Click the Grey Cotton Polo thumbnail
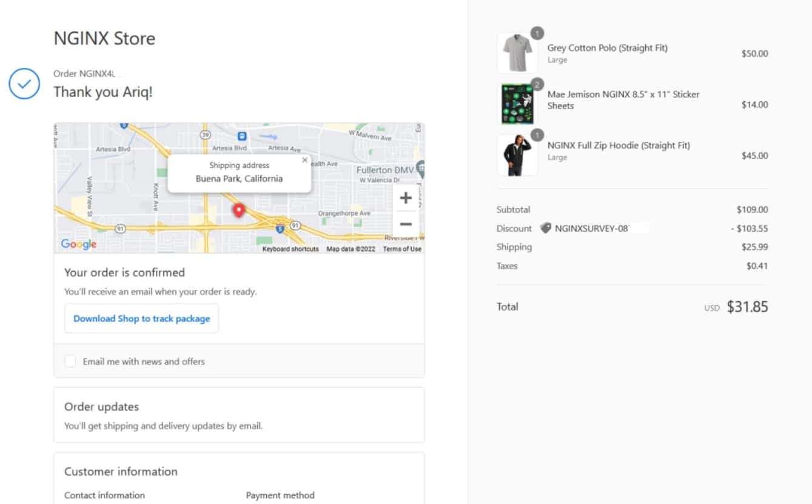 (x=517, y=53)
